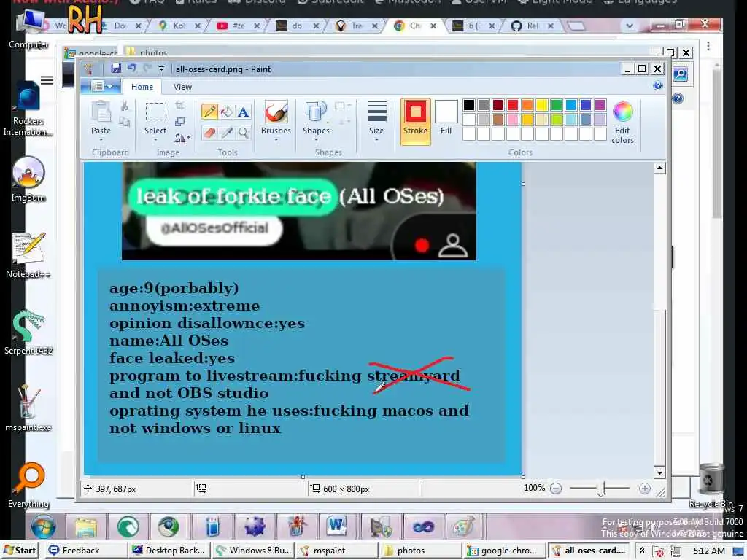
Task: Open the mspaint.exe desktop icon
Action: [28, 408]
